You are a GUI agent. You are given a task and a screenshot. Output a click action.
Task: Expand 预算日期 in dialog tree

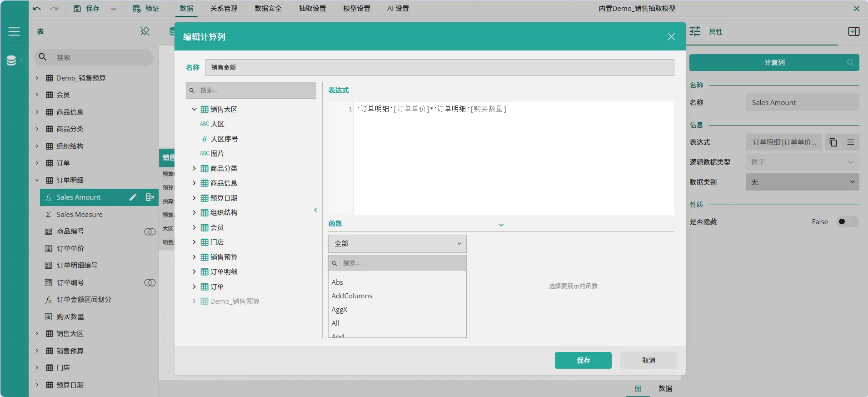click(194, 198)
